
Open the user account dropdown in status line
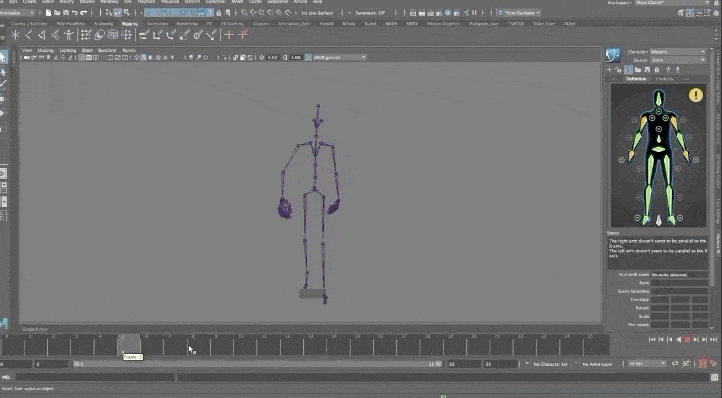coord(519,13)
